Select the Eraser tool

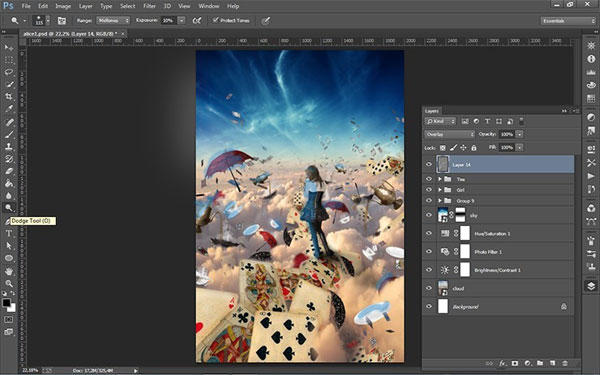8,171
